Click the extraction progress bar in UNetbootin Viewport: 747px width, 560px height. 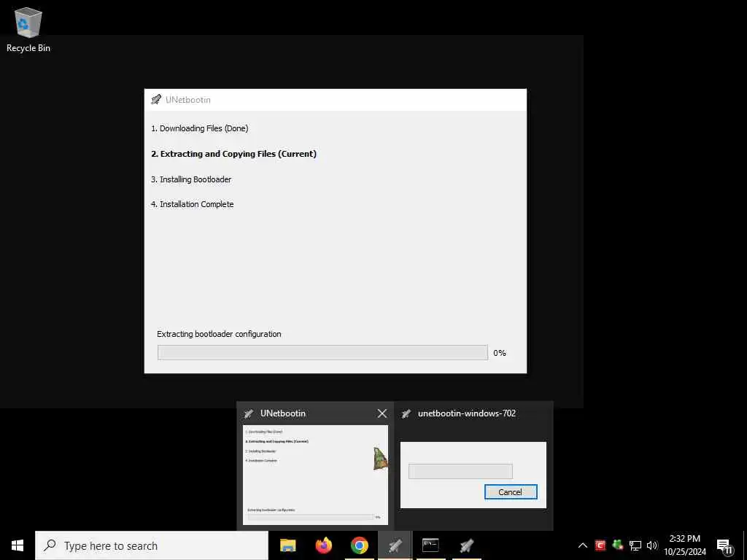322,353
